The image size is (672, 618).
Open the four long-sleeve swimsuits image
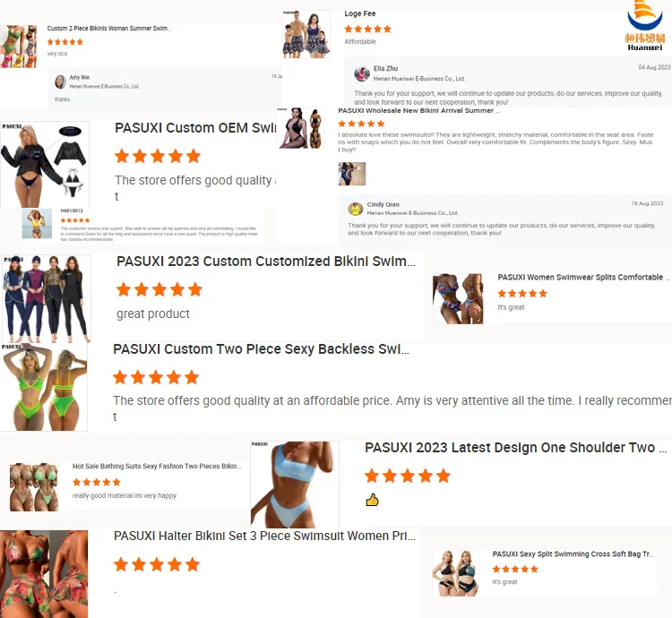47,299
